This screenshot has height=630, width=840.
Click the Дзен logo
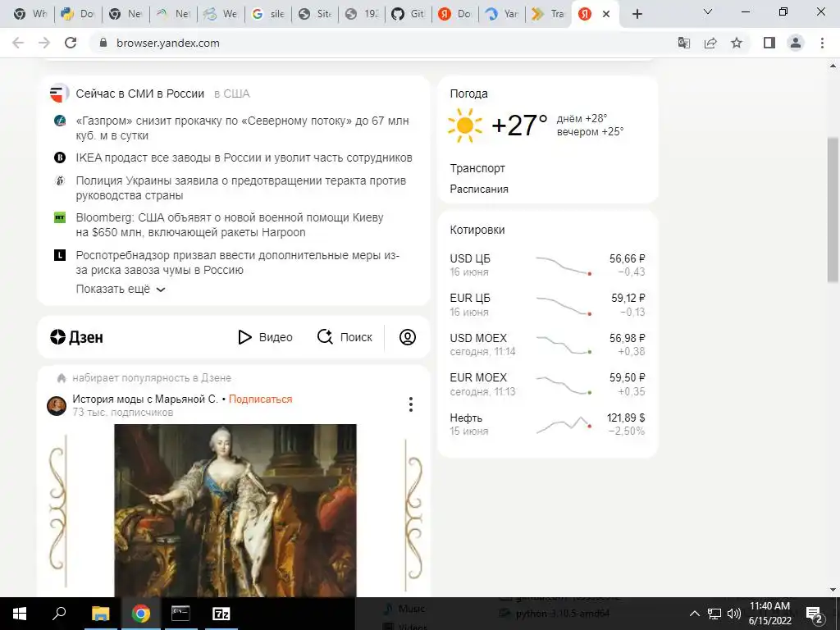(76, 337)
